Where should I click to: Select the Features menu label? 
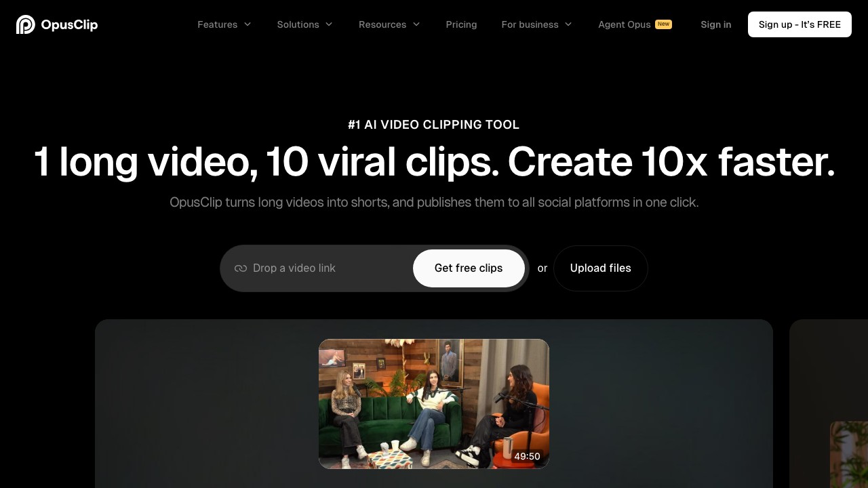click(217, 24)
